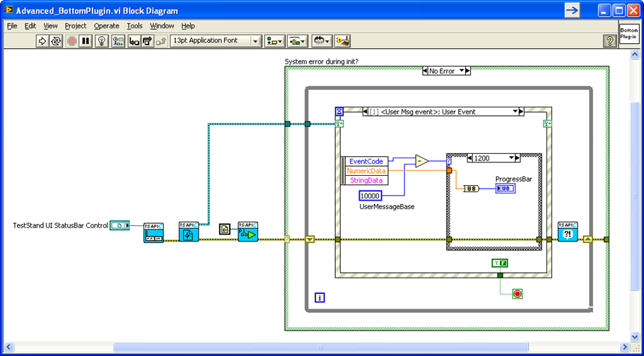Click the Abort Execution stop button
The height and width of the screenshot is (356, 644).
[72, 41]
